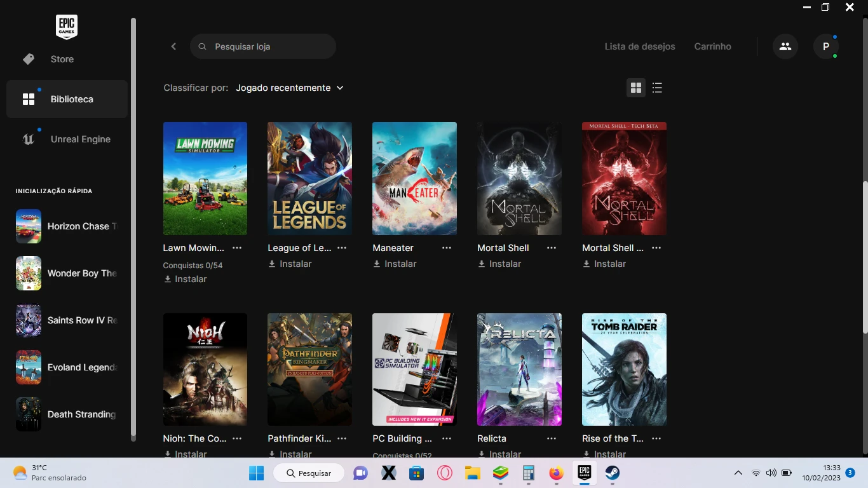This screenshot has height=488, width=868.
Task: Open options menu for PC Building Simulator
Action: pyautogui.click(x=447, y=438)
